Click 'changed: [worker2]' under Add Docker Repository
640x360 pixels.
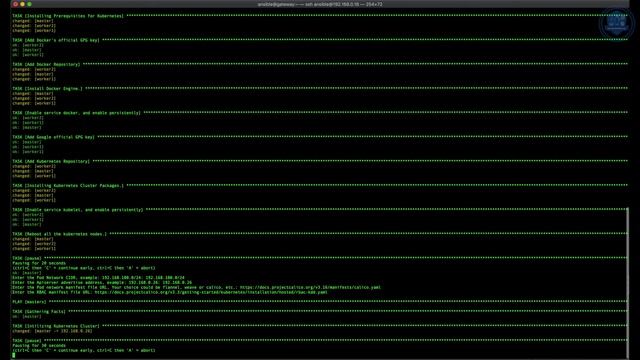(x=34, y=69)
